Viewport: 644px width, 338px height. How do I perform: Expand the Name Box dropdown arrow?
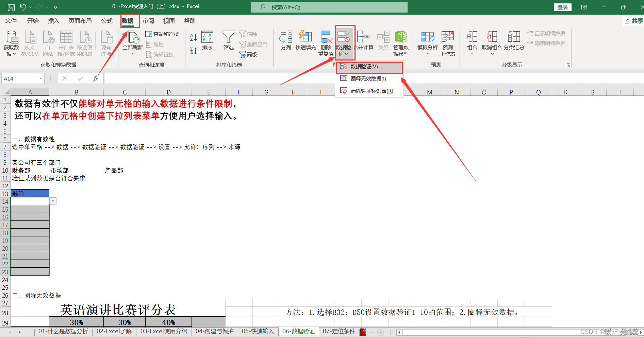40,78
